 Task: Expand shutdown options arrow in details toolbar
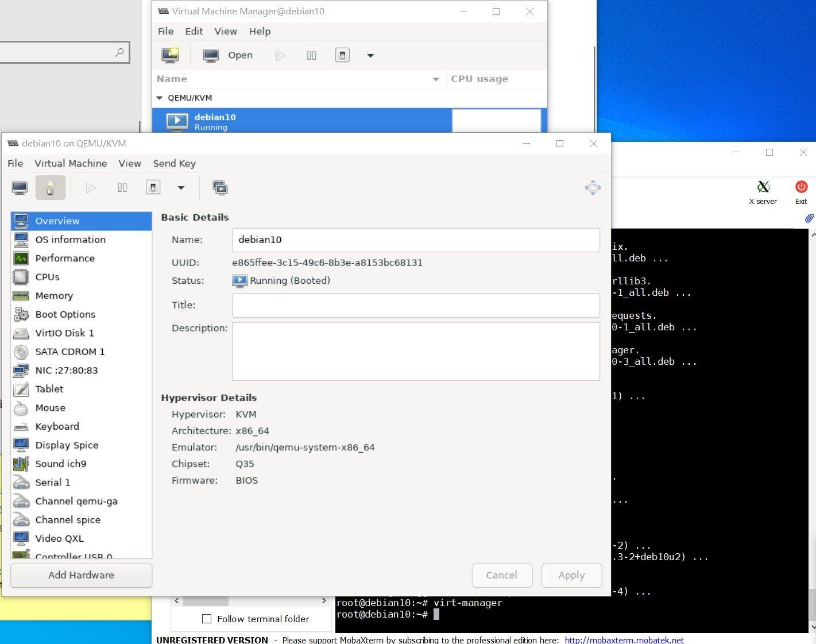[181, 188]
